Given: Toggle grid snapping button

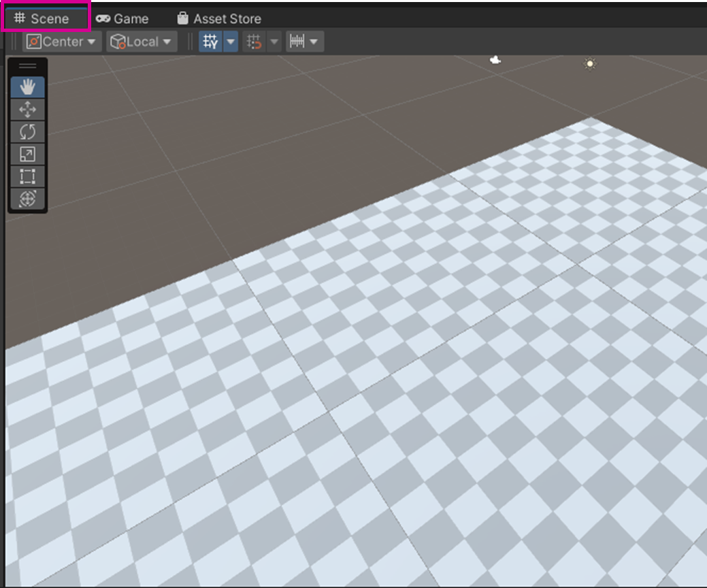Looking at the screenshot, I should click(x=254, y=42).
